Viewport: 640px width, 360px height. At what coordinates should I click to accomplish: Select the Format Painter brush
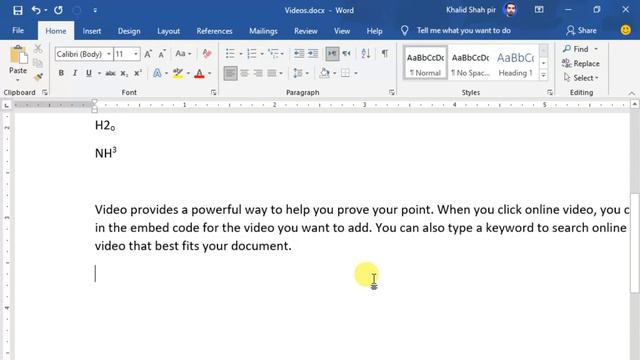(38, 77)
